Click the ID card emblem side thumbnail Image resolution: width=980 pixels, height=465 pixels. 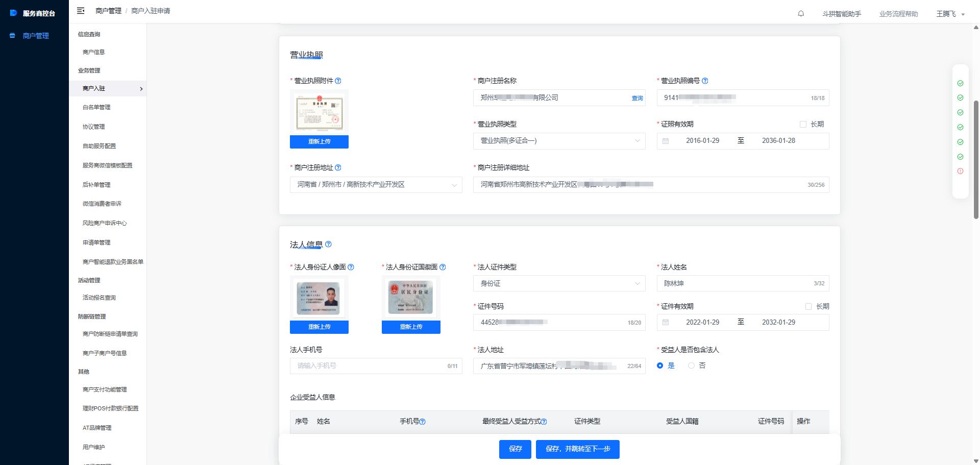tap(411, 298)
